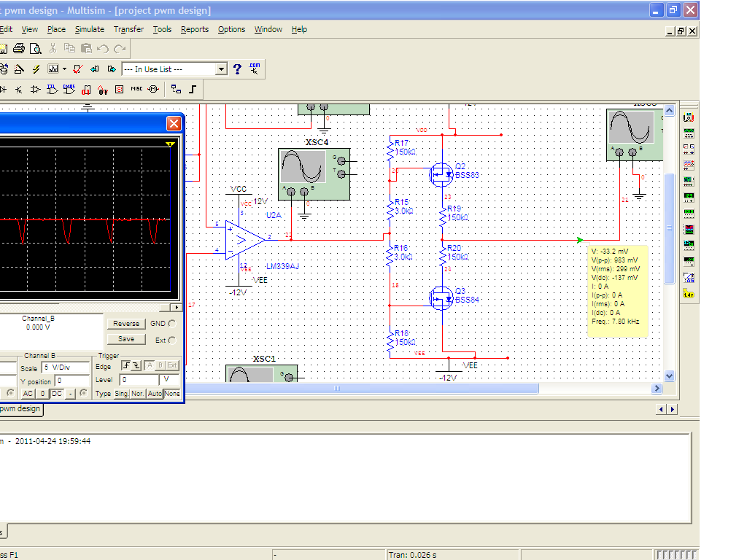Image resolution: width=747 pixels, height=560 pixels.
Task: Open the MISC components group
Action: tap(136, 89)
